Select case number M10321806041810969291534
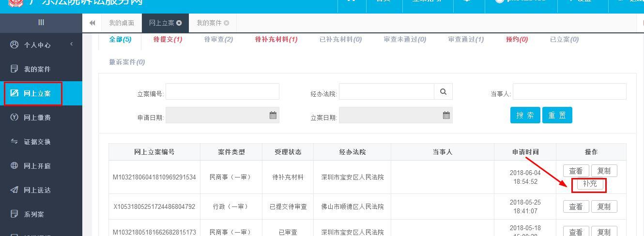The height and width of the screenshot is (236, 644). tap(154, 177)
